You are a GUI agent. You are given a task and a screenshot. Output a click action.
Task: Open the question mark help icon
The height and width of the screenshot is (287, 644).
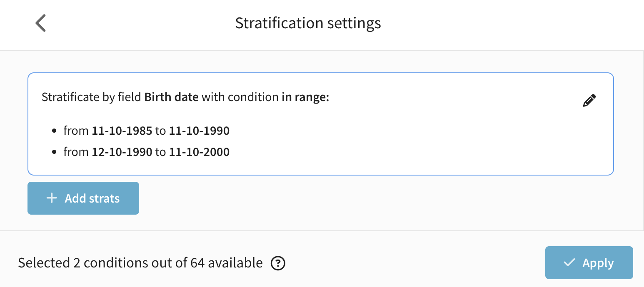[x=278, y=263]
